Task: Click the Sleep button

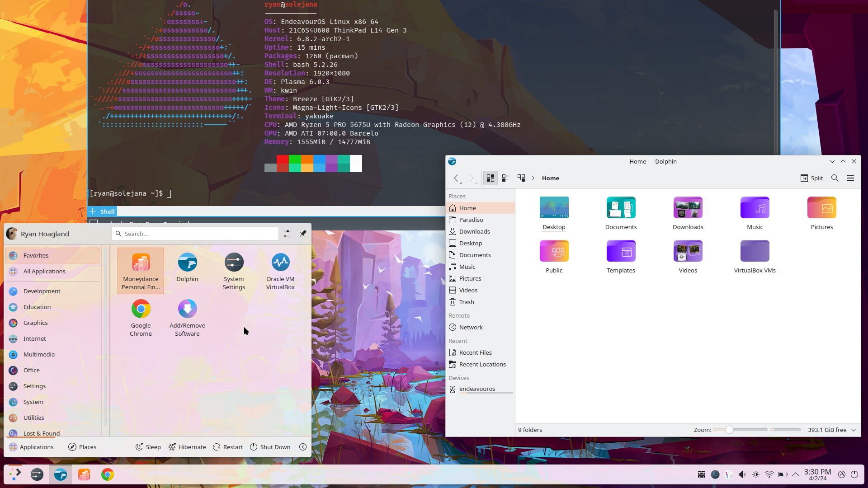Action: pos(148,447)
